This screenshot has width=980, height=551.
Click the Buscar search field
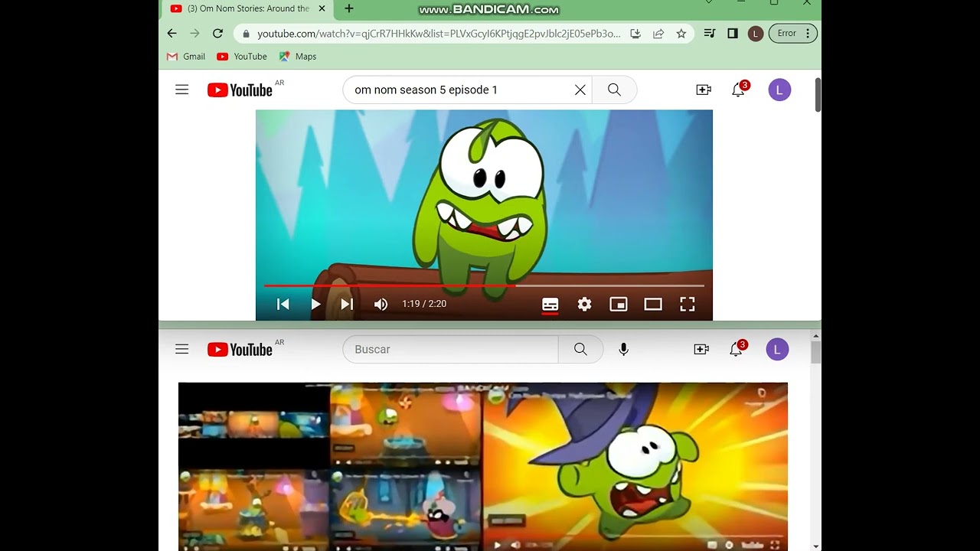pos(450,349)
